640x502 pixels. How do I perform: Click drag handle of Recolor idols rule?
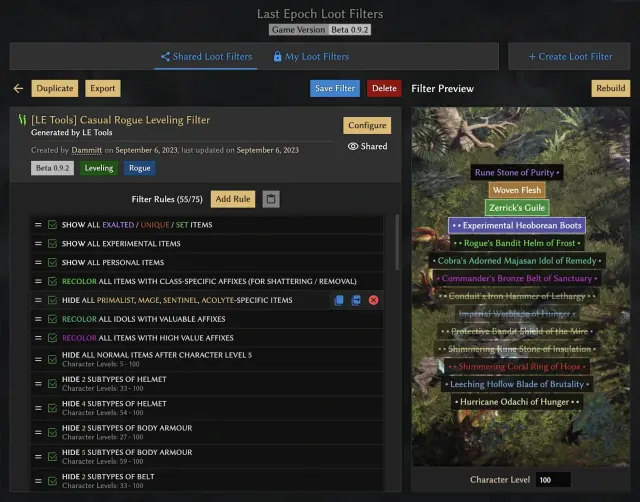(38, 319)
